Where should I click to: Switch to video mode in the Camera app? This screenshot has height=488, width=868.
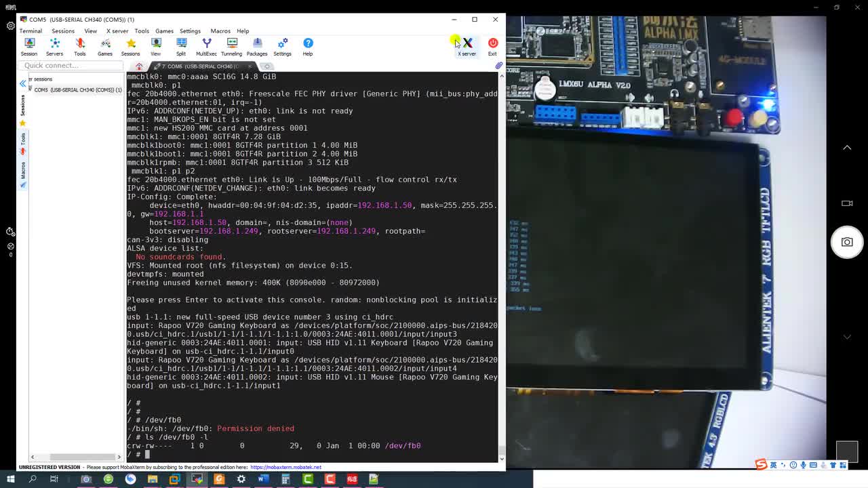click(x=847, y=203)
